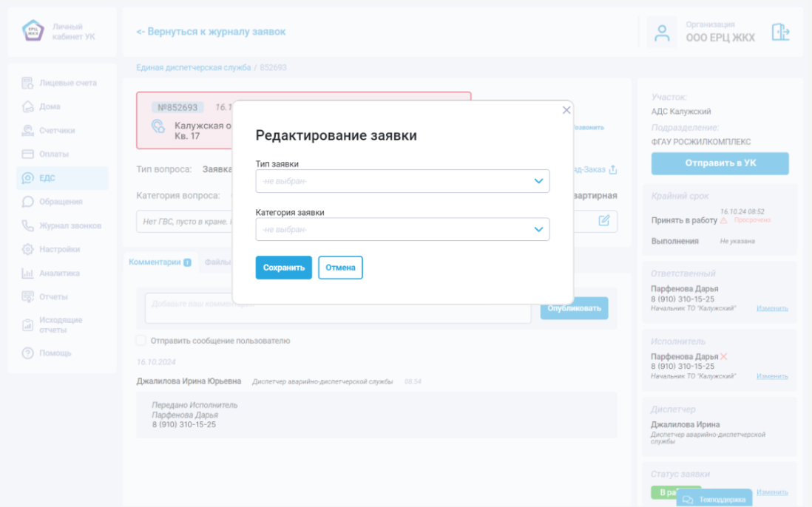The width and height of the screenshot is (812, 507).
Task: Click the organization user avatar icon
Action: pos(662,33)
